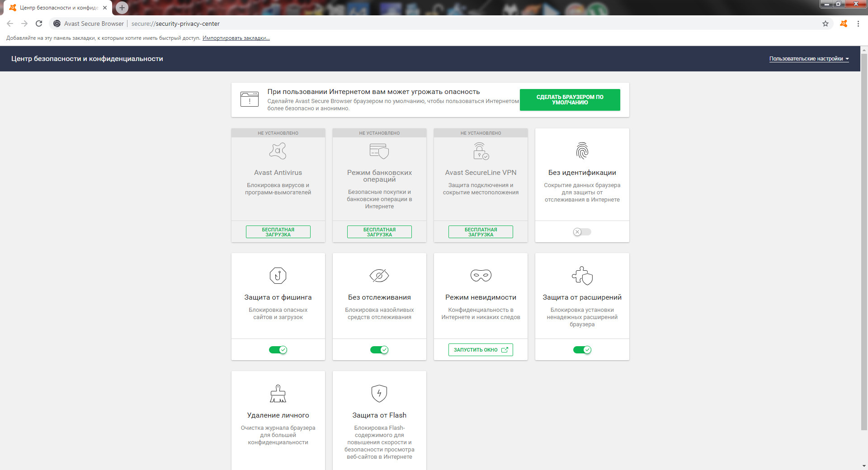
Task: Click the SecureLine VPN lock icon
Action: tap(481, 151)
